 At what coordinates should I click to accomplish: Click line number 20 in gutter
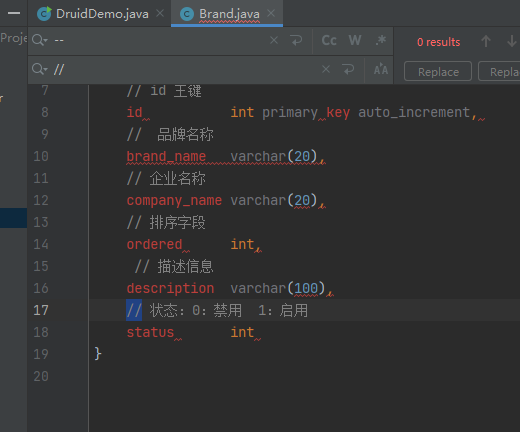click(41, 376)
